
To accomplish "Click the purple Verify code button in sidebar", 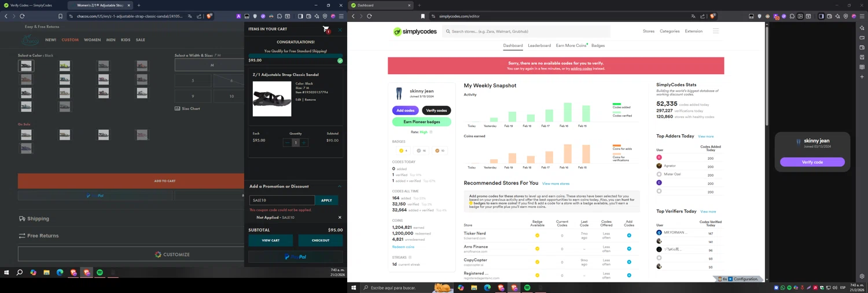I will coord(812,162).
